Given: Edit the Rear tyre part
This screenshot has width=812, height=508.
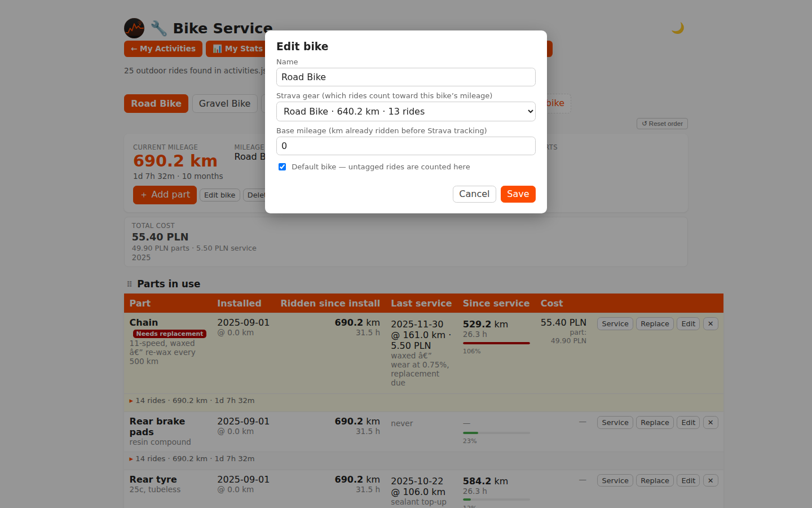Looking at the screenshot, I should [688, 481].
